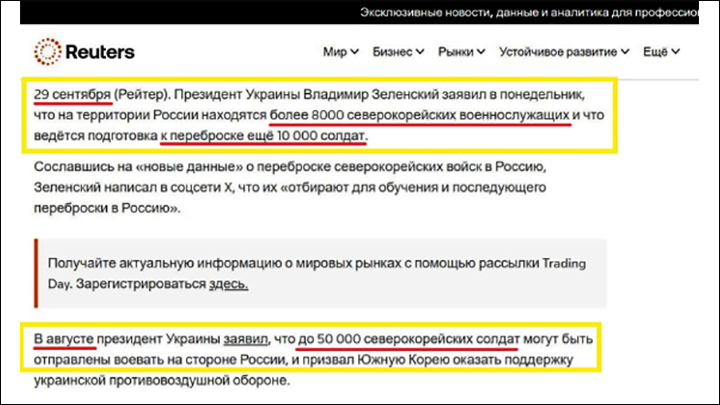Image resolution: width=720 pixels, height=405 pixels.
Task: Click the Trading Day newsletter promo box
Action: pyautogui.click(x=321, y=273)
